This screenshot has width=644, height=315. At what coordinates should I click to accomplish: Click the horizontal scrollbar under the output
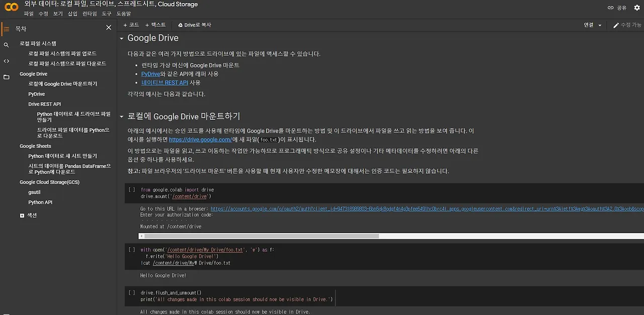[259, 235]
